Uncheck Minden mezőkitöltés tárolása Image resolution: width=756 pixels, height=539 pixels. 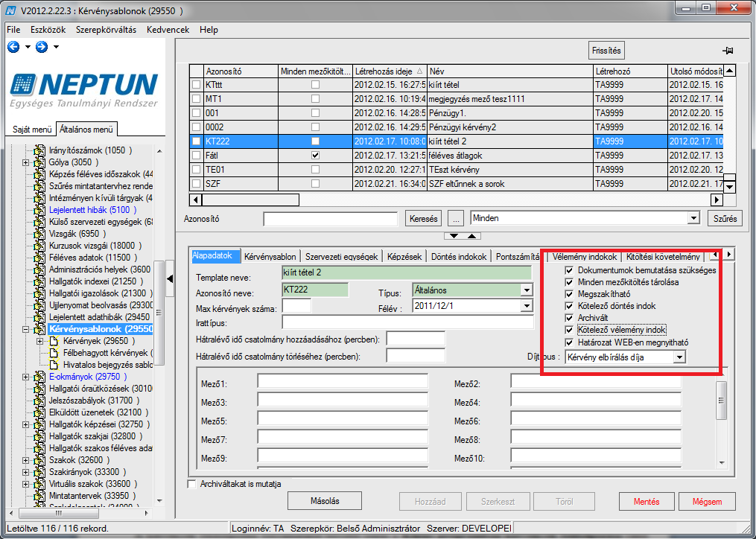(569, 282)
